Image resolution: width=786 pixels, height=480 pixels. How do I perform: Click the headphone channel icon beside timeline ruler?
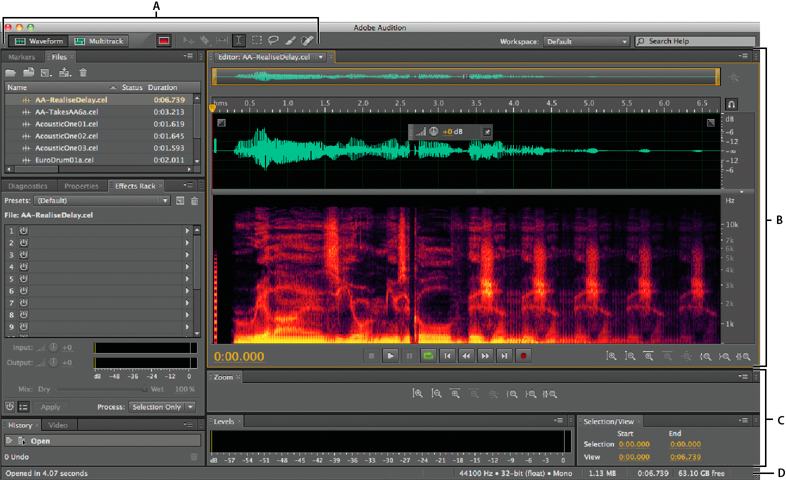point(731,104)
